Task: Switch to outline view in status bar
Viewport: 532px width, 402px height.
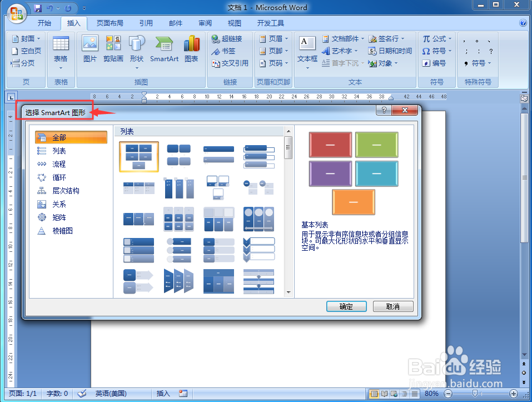Action: (x=405, y=394)
